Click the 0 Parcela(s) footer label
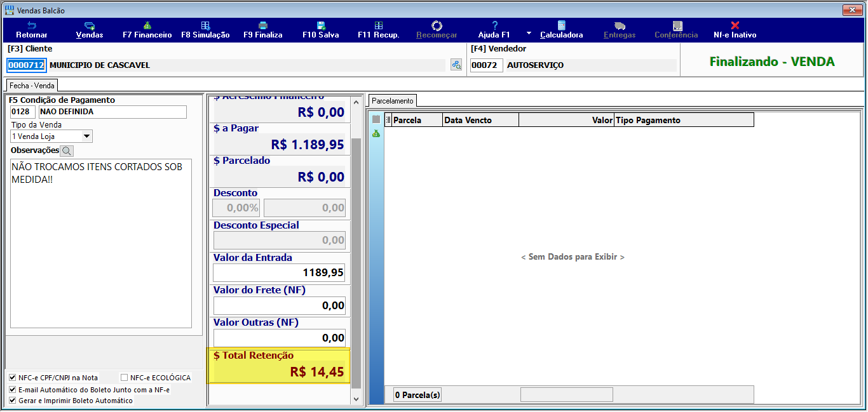The width and height of the screenshot is (868, 412). pyautogui.click(x=417, y=395)
